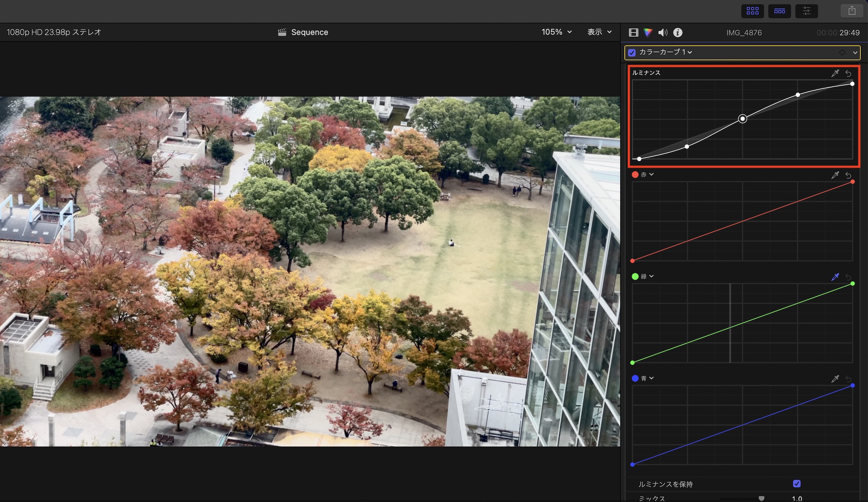
Task: Toggle the timeline display button
Action: point(779,11)
